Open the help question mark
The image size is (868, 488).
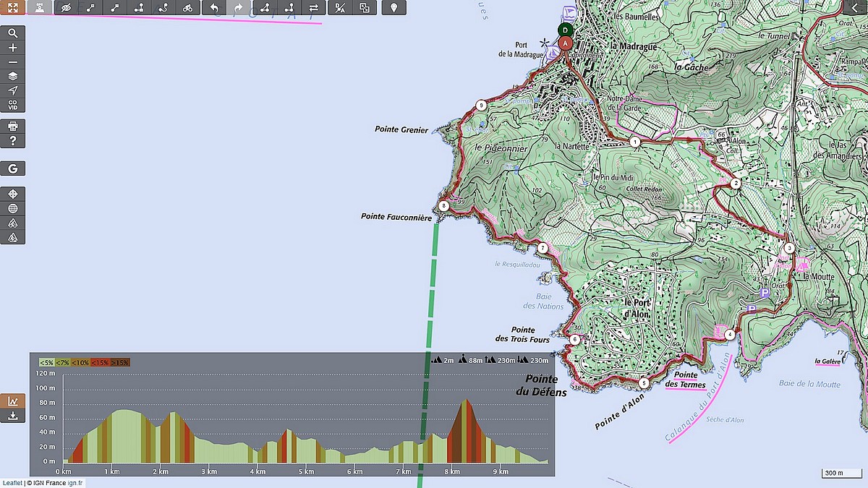(13, 141)
